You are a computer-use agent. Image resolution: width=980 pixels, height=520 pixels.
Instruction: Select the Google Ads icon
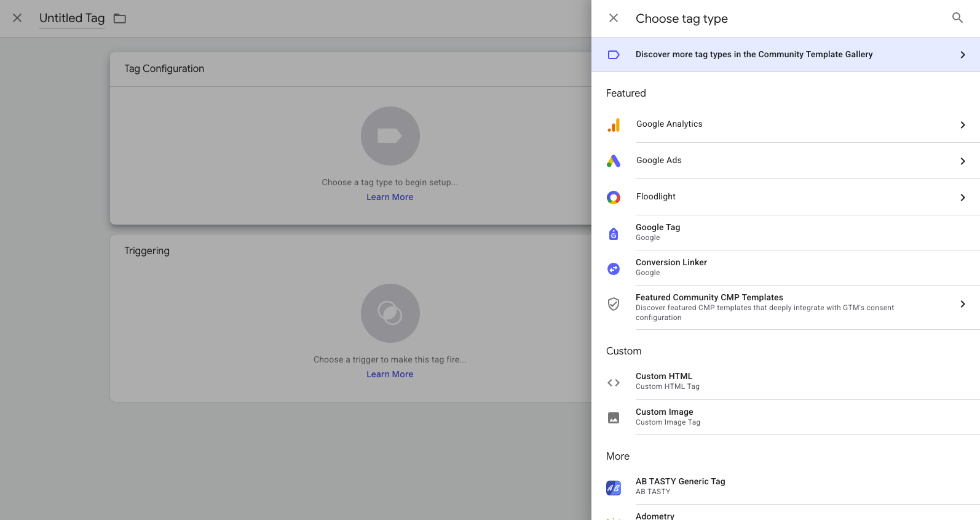tap(614, 161)
